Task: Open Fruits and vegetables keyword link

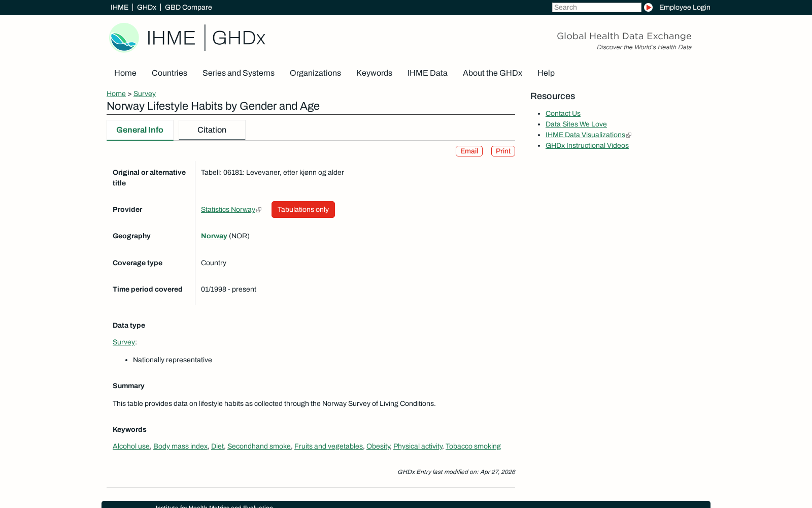Action: tap(328, 447)
